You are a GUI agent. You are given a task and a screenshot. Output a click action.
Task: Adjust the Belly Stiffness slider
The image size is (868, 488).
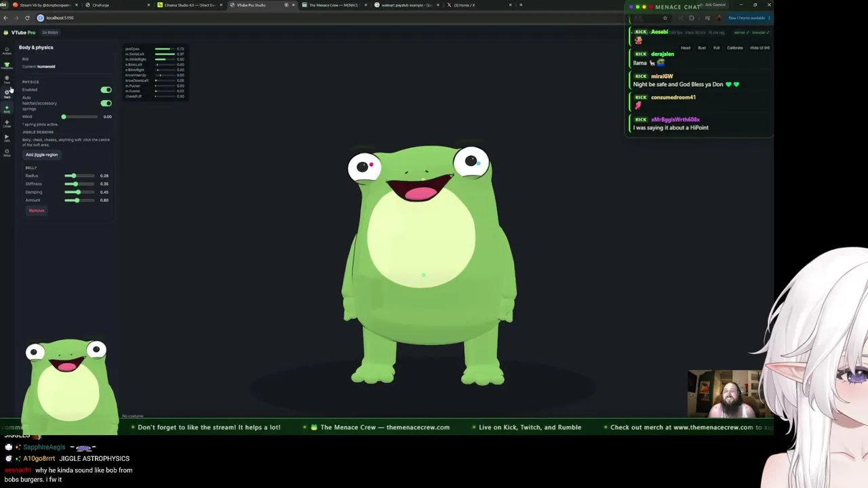click(80, 184)
